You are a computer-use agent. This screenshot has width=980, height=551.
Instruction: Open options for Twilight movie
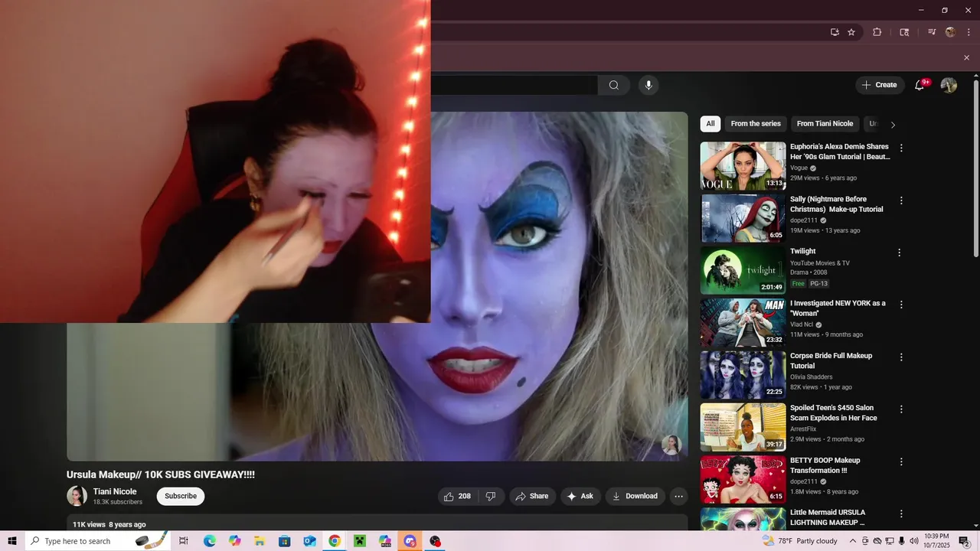click(x=900, y=253)
